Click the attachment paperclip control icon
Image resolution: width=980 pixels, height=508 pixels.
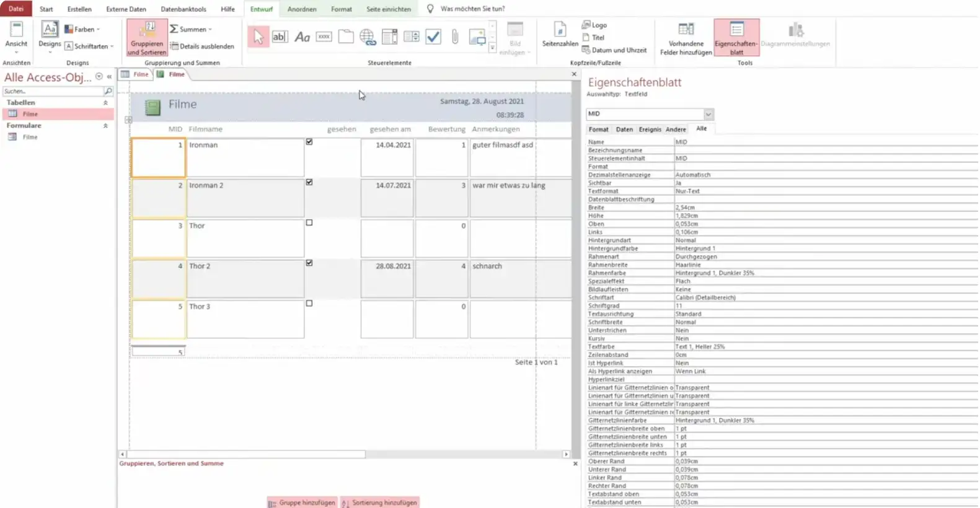click(x=455, y=37)
